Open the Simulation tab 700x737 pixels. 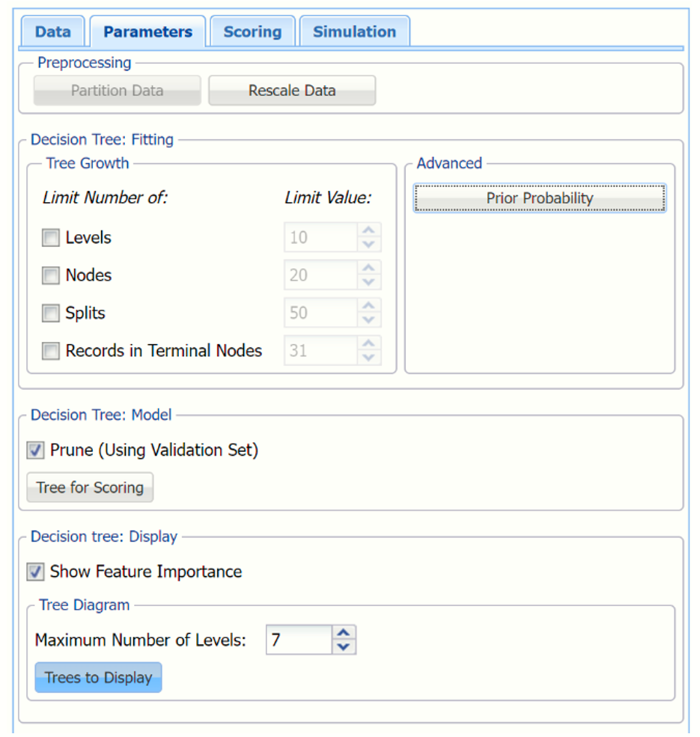pos(354,32)
